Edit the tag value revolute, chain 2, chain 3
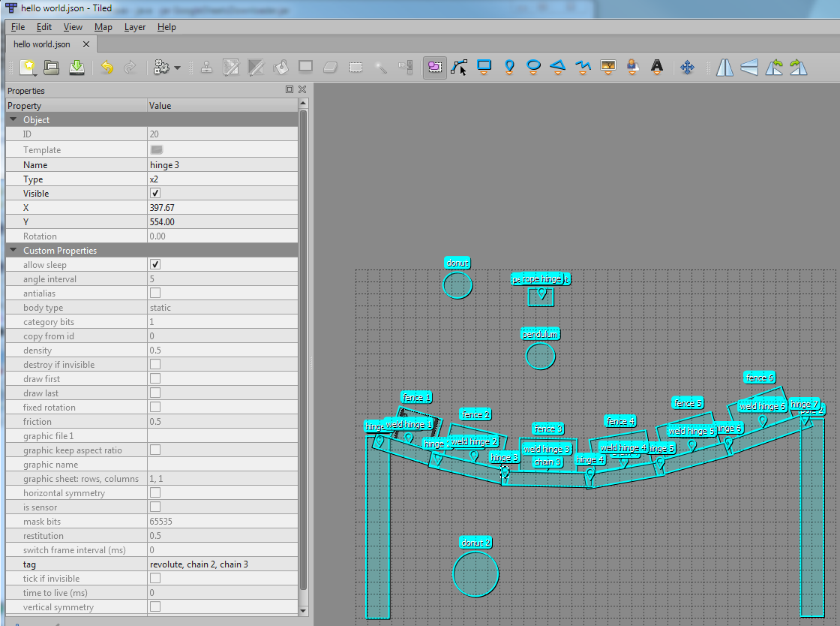This screenshot has width=840, height=626. coord(222,564)
